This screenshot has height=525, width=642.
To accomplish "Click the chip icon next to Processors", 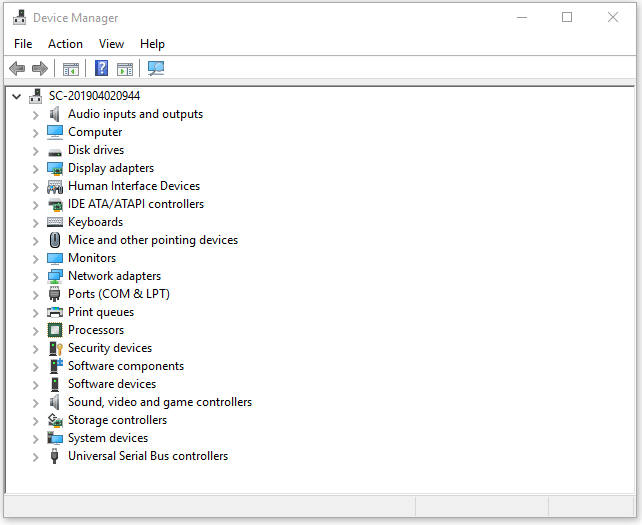I will (x=55, y=330).
